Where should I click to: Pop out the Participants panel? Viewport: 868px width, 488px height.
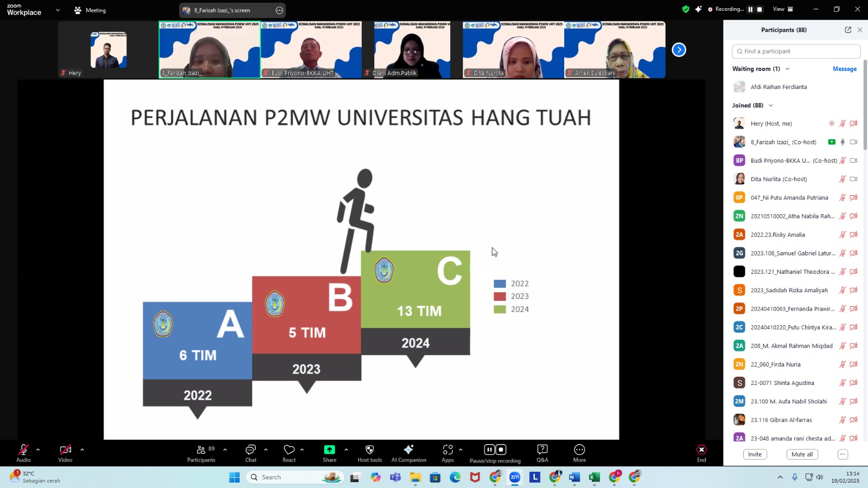point(848,30)
